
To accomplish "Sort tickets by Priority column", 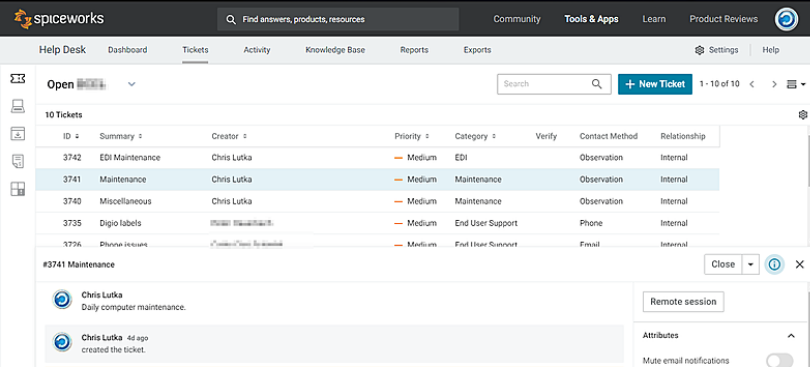I will pyautogui.click(x=411, y=136).
